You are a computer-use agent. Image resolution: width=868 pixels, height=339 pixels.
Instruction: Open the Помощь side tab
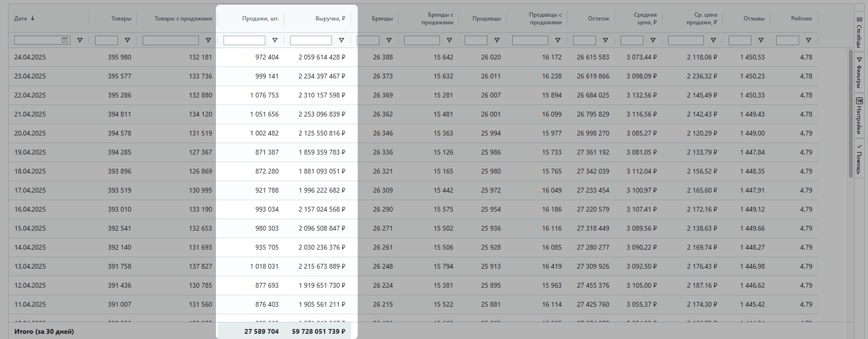click(x=859, y=159)
